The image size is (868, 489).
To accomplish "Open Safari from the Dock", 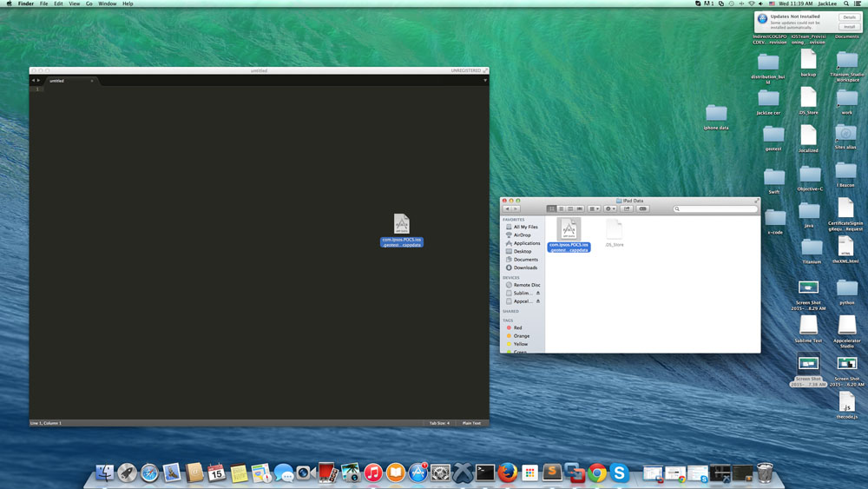I will click(149, 473).
